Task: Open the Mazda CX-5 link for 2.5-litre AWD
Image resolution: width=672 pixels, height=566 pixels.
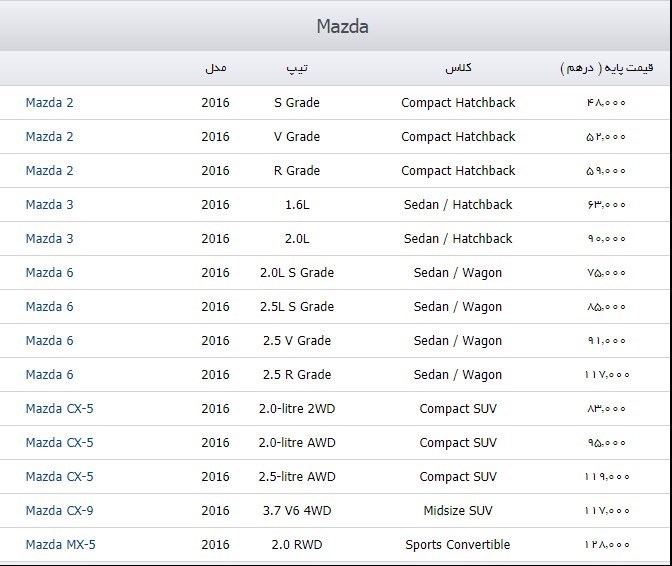Action: click(x=59, y=476)
